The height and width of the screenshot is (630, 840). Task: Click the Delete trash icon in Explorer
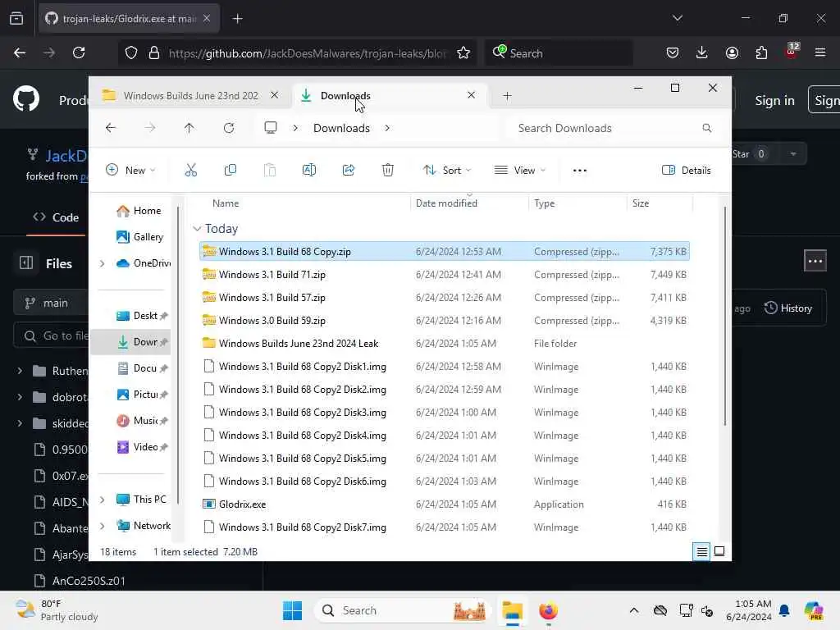coord(388,171)
